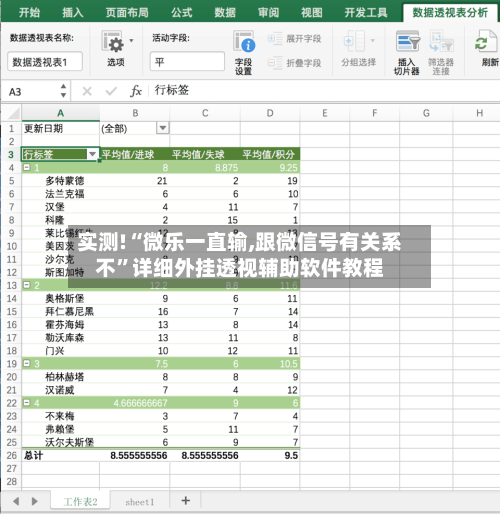Image resolution: width=500 pixels, height=514 pixels.
Task: Switch to the sheet1 sheet tab
Action: click(140, 502)
